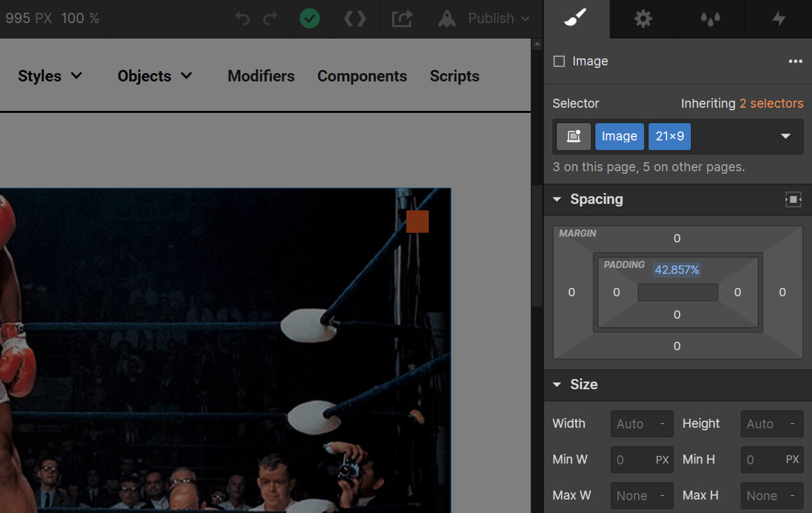This screenshot has height=513, width=812.
Task: Redo the last change
Action: click(270, 19)
